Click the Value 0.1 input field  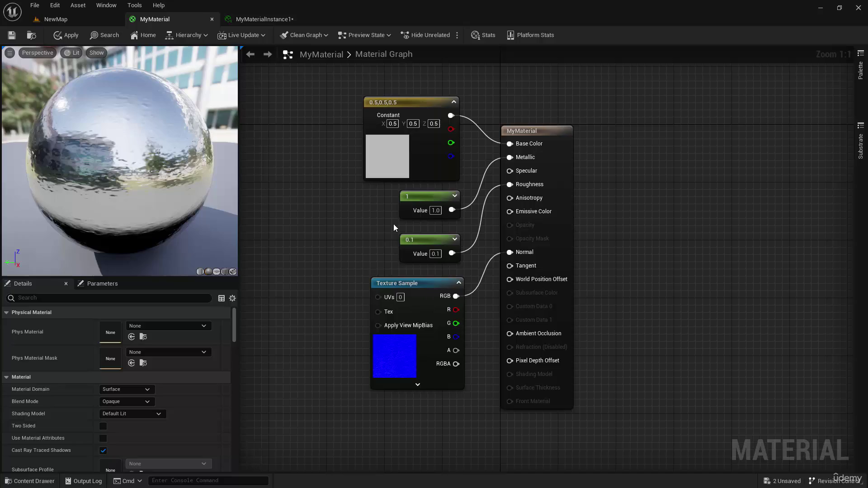[435, 253]
